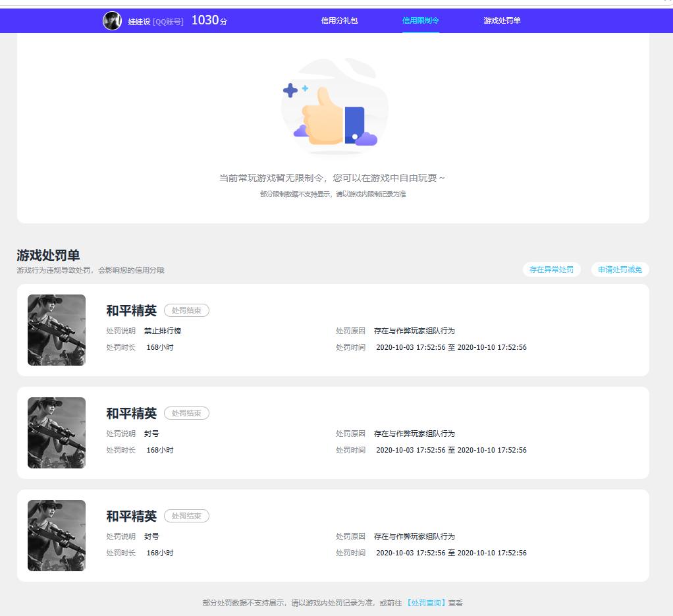This screenshot has height=616, width=673.
Task: Click the username 娃娃设 in the header
Action: [x=139, y=22]
